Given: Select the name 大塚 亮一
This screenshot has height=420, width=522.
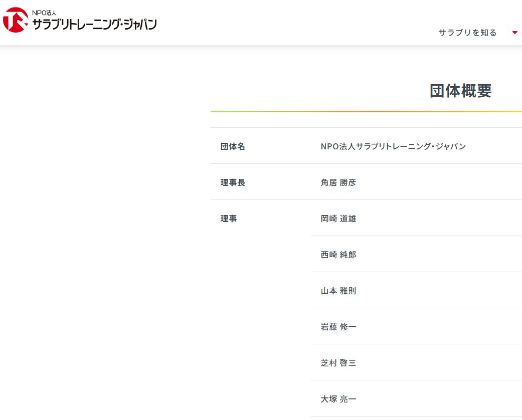Looking at the screenshot, I should pos(338,399).
